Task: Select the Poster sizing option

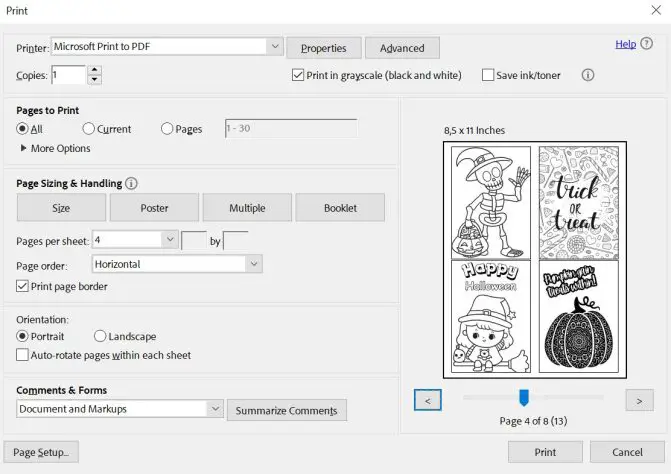Action: coord(154,208)
